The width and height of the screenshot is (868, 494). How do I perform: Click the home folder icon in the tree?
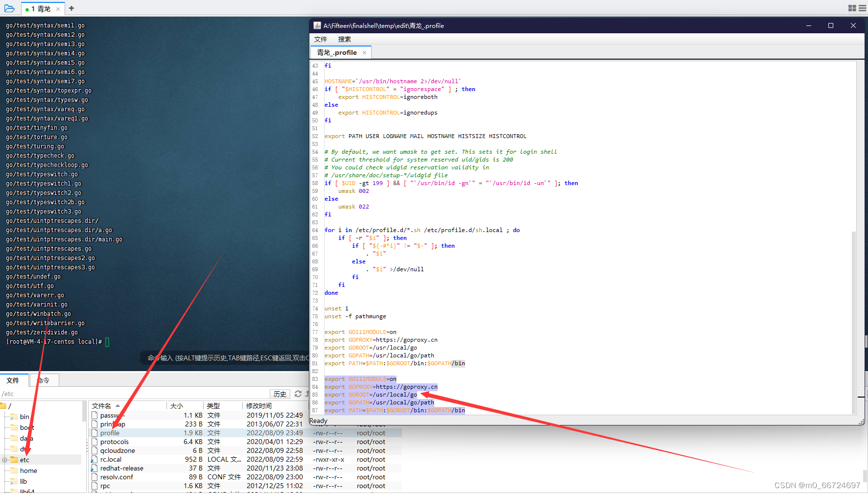click(x=14, y=470)
